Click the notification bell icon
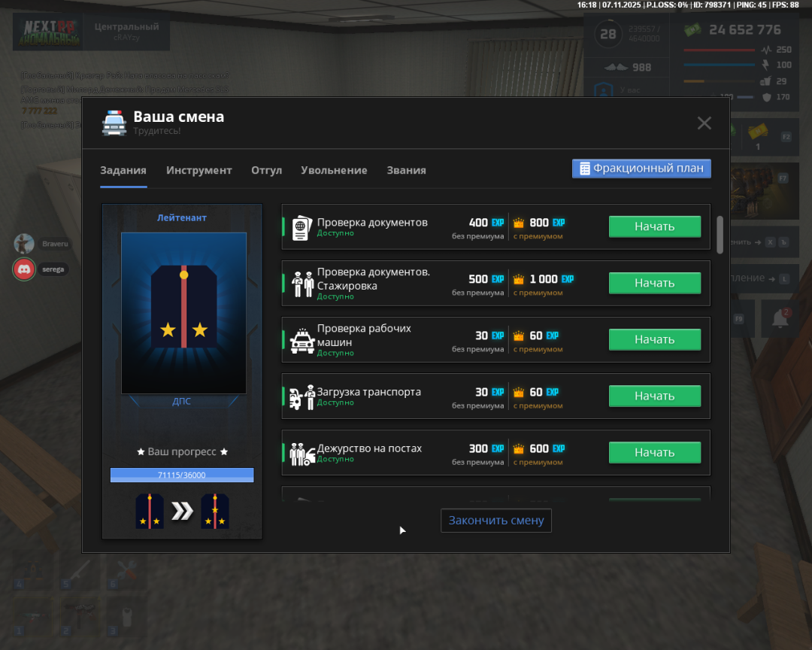 pos(780,319)
